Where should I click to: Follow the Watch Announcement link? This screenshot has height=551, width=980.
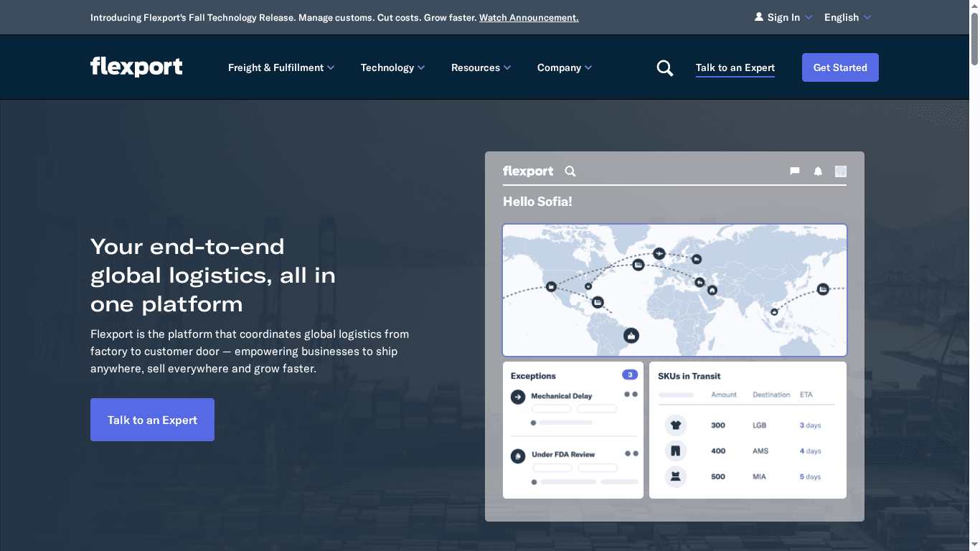529,17
